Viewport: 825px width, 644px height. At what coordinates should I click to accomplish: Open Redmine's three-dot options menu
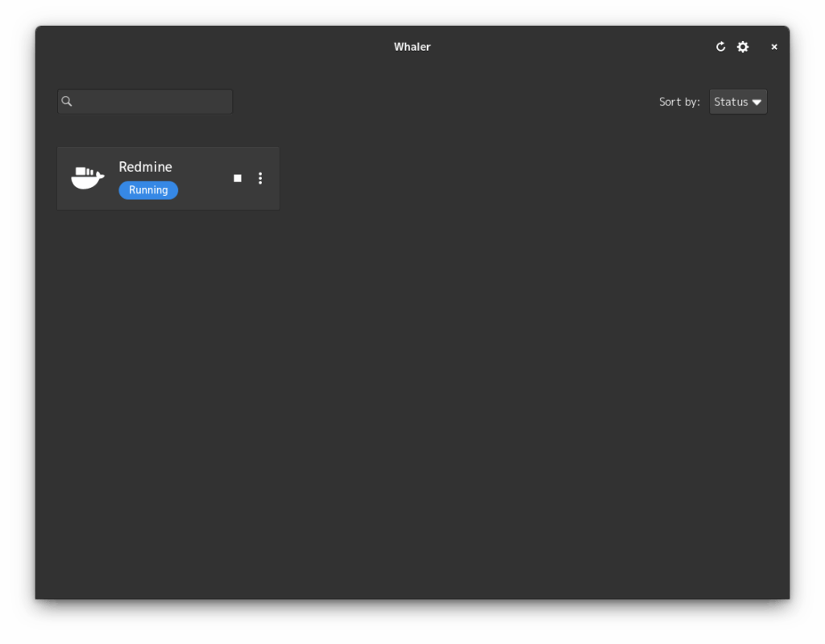point(260,178)
